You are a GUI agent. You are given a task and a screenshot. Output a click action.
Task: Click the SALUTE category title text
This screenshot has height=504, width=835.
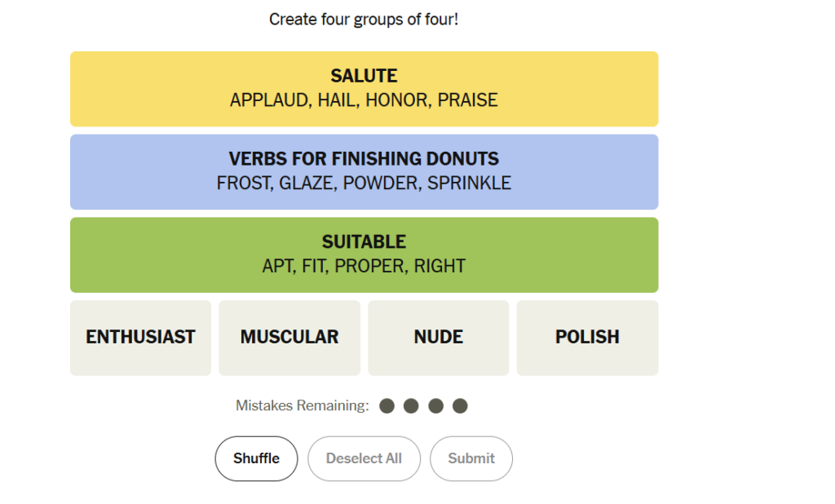click(364, 76)
